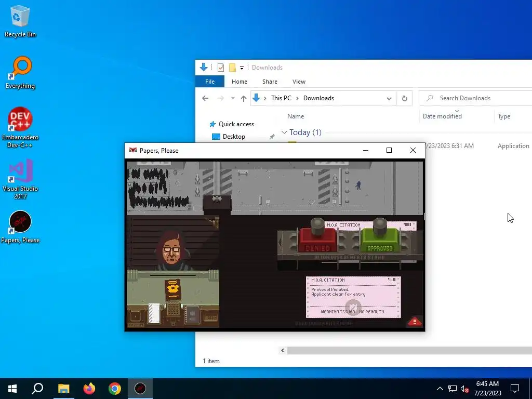Open the clock and calendar flyout

pyautogui.click(x=487, y=389)
